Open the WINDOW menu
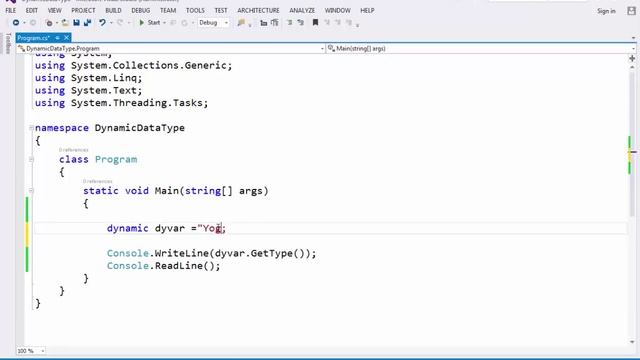The width and height of the screenshot is (640, 360). pos(338,10)
